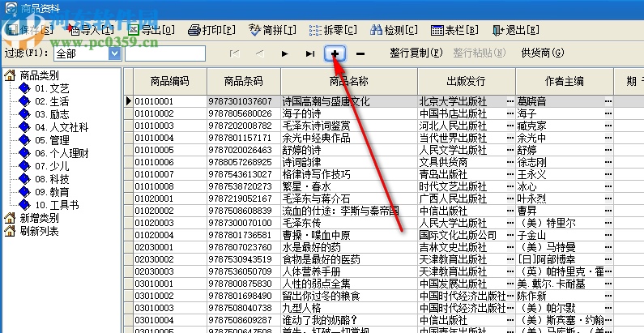
Task: Select title cell 人性的弱点全集
Action: click(349, 284)
